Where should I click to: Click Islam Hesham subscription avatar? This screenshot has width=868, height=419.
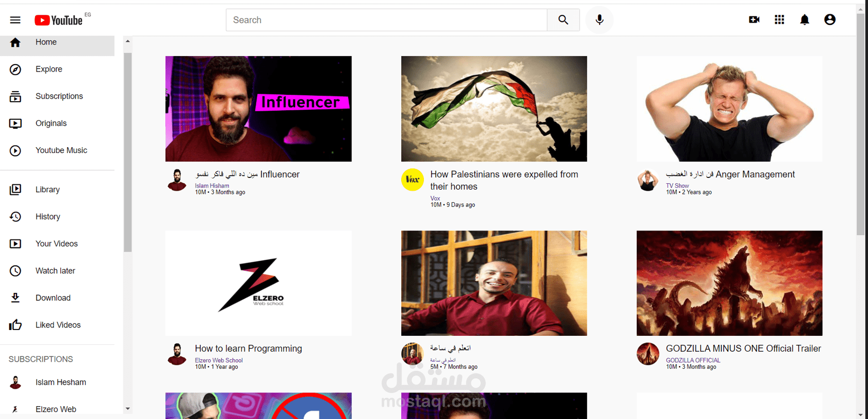pos(15,382)
